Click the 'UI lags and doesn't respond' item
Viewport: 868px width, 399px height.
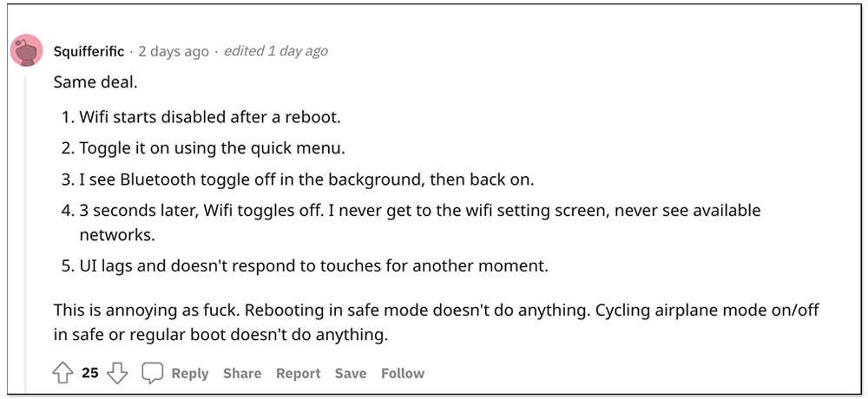(x=306, y=266)
